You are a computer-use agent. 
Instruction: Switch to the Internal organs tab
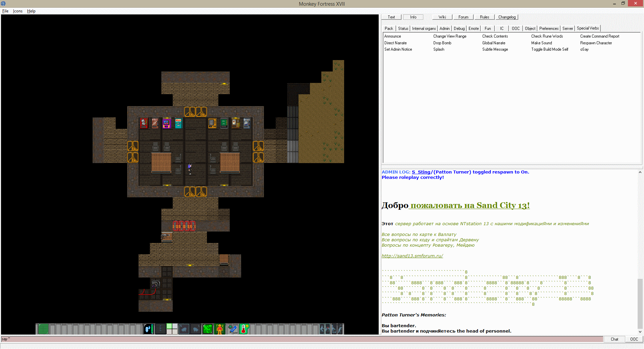point(424,29)
